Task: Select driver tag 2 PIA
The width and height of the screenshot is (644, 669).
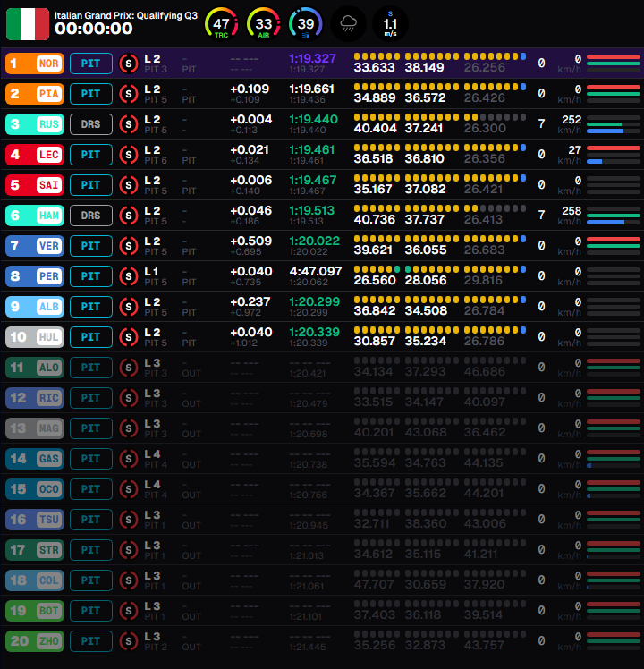Action: pyautogui.click(x=35, y=94)
